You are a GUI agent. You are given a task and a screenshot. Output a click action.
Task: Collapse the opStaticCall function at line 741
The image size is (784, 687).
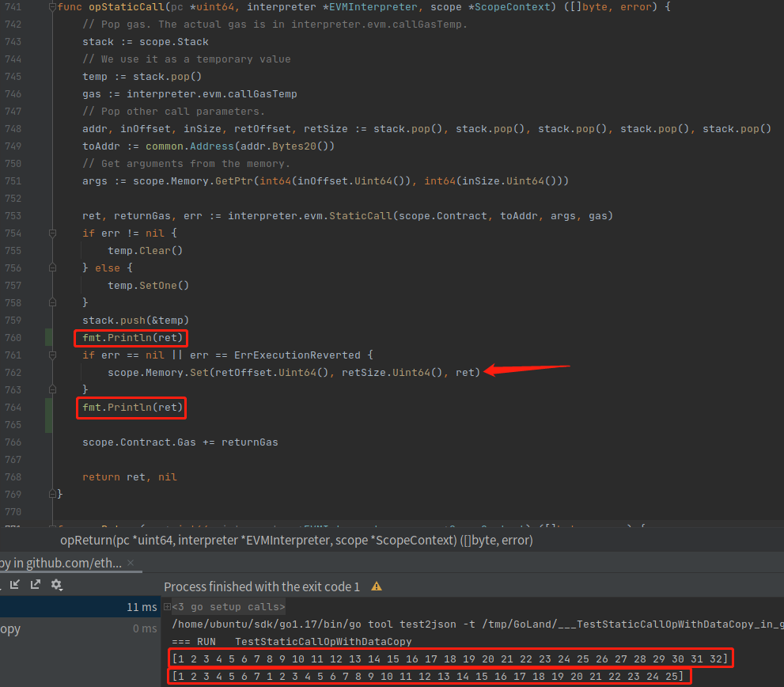point(52,7)
